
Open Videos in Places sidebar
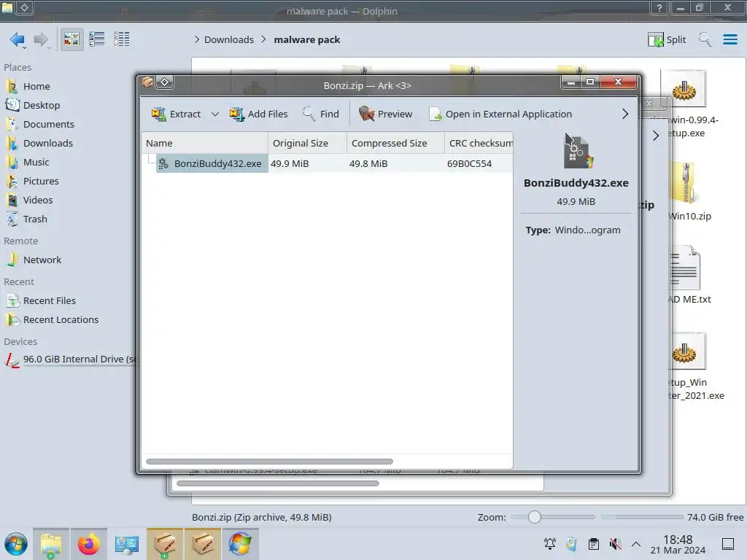(x=38, y=201)
